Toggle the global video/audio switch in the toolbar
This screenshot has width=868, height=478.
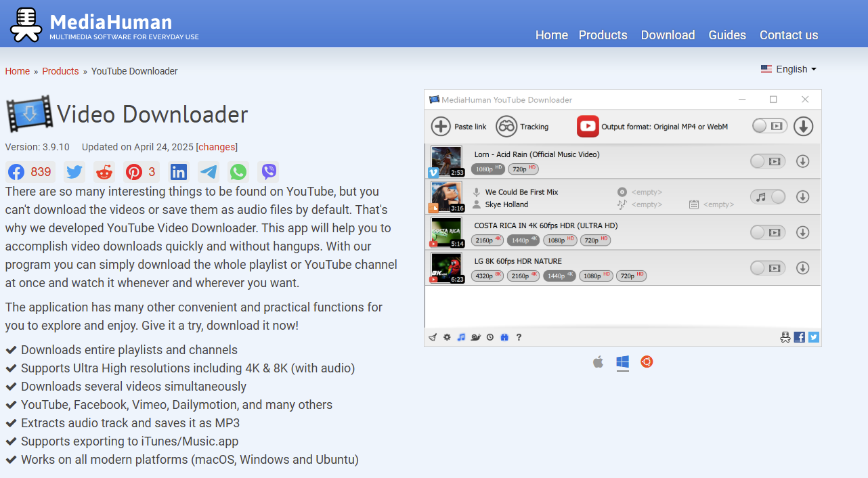[x=769, y=126]
